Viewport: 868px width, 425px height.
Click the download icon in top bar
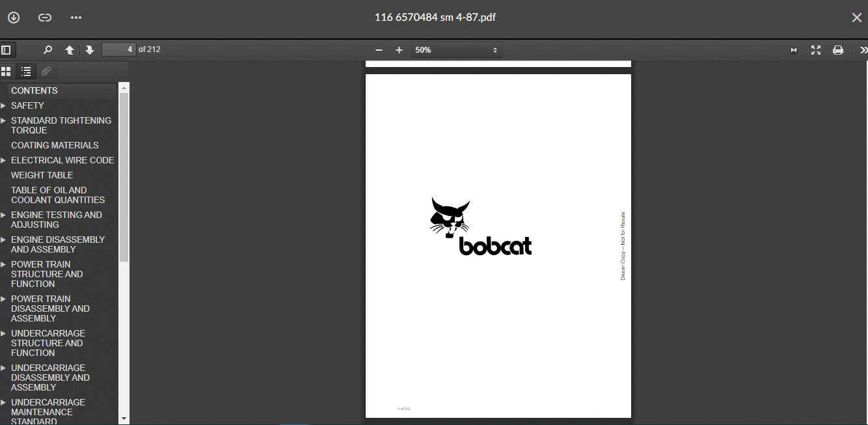tap(14, 18)
